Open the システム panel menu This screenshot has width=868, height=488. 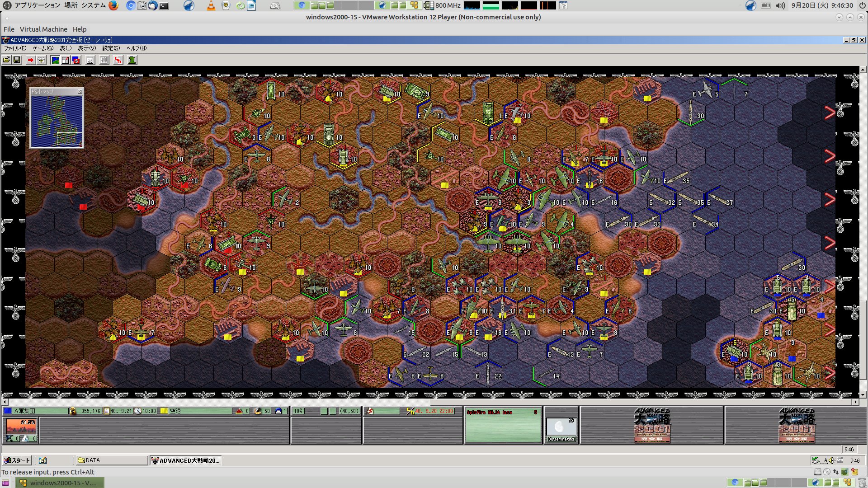[94, 5]
